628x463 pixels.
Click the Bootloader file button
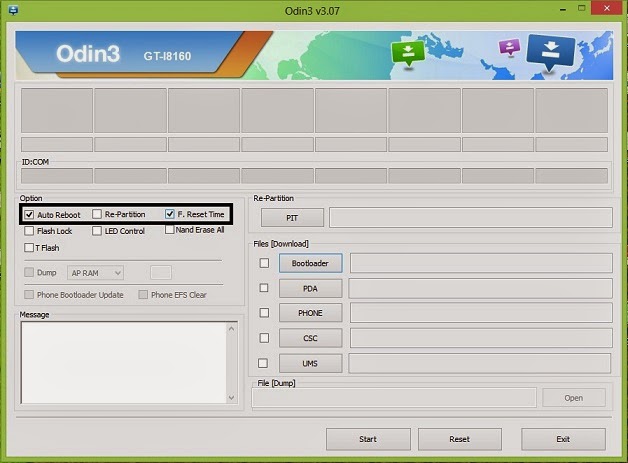pos(310,263)
